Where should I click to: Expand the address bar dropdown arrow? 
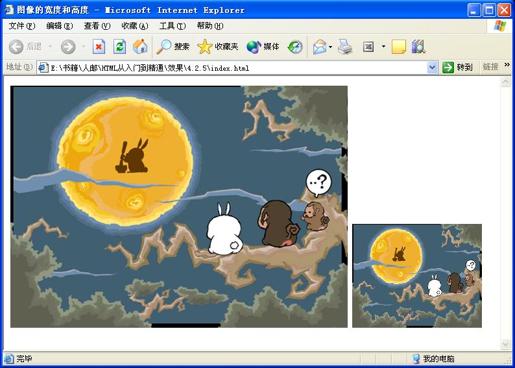coord(432,68)
